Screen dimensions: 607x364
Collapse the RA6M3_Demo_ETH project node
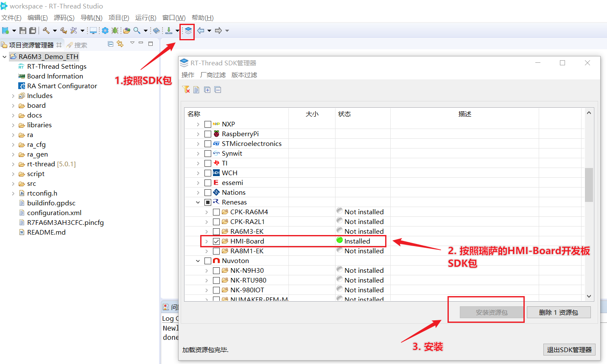coord(5,56)
